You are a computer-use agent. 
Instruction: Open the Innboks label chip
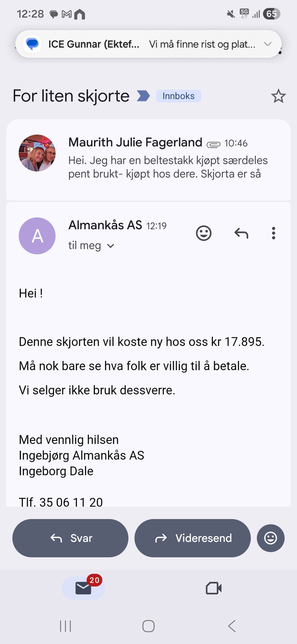pos(179,96)
